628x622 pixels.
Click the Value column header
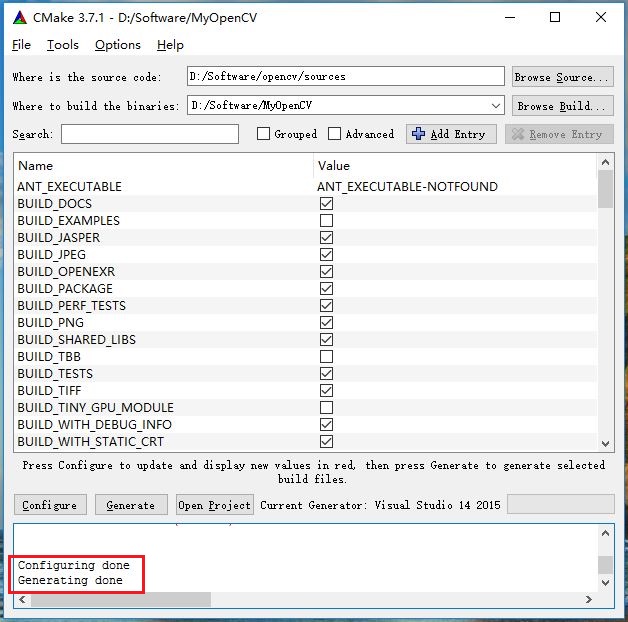(x=334, y=166)
